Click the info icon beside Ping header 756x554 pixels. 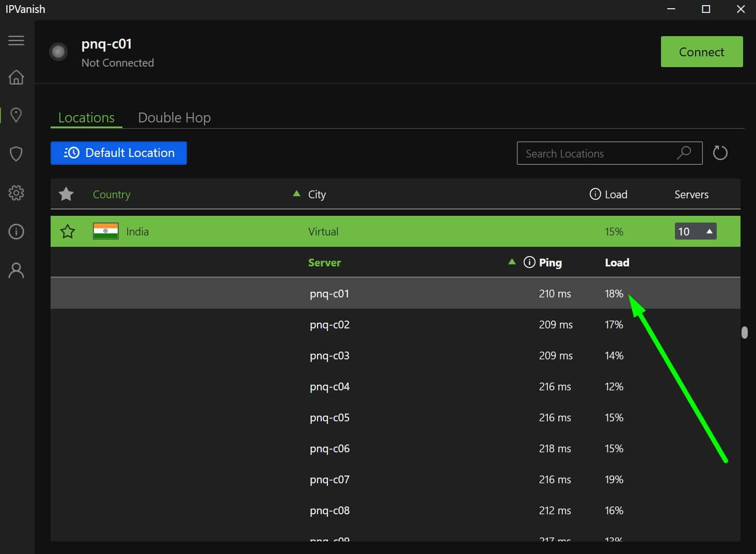(529, 262)
